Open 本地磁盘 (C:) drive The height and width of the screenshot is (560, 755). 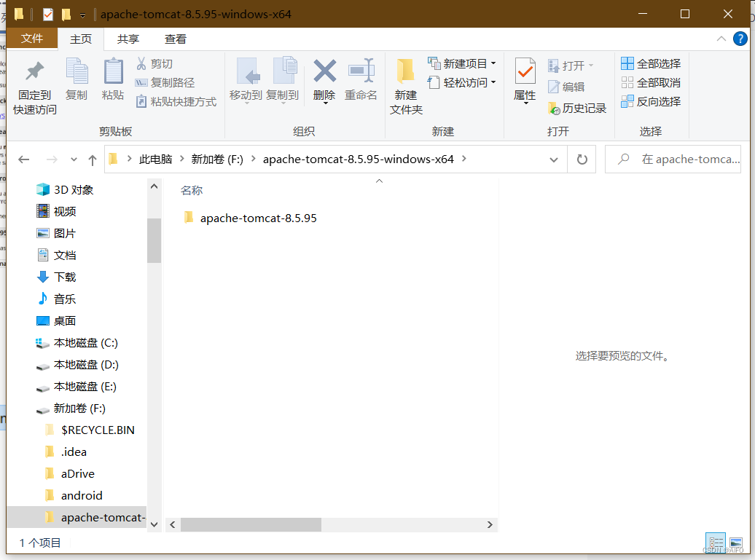77,342
